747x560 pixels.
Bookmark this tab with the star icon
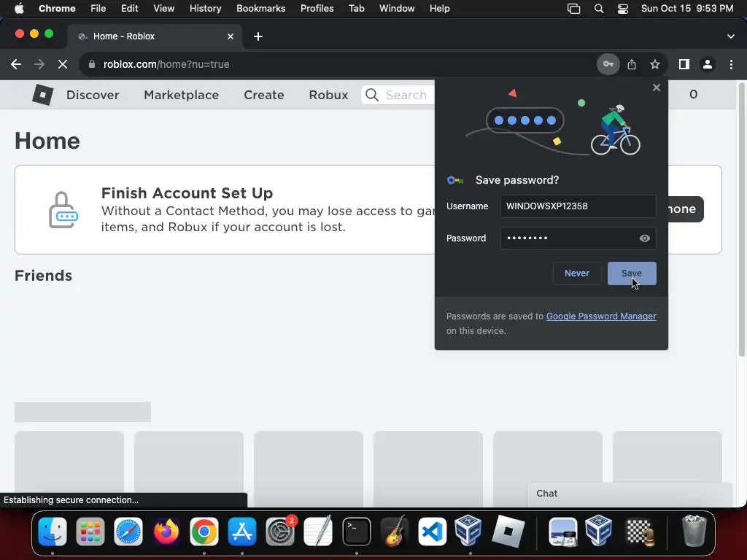(x=655, y=64)
